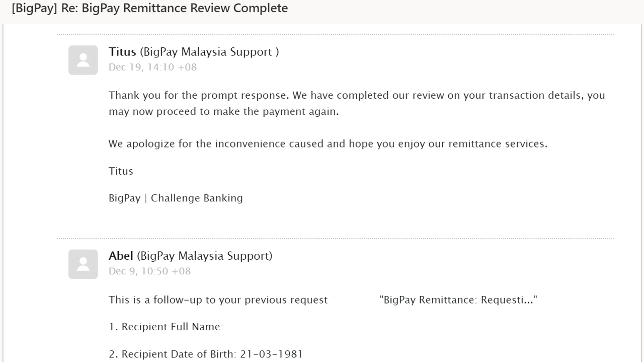This screenshot has height=362, width=644.
Task: Click the "BigPay | Challenge Banking" signature
Action: (x=176, y=198)
